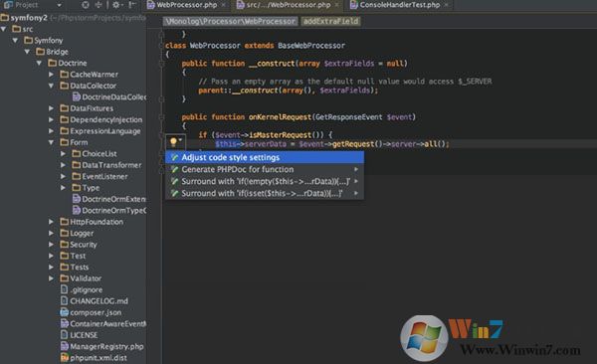Click the yellow lightbulb intention icon
Viewport: 597px width, 364px height.
point(173,142)
